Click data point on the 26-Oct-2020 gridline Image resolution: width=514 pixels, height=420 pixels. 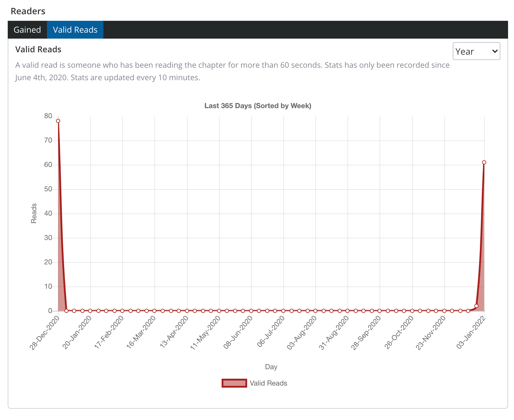point(412,311)
